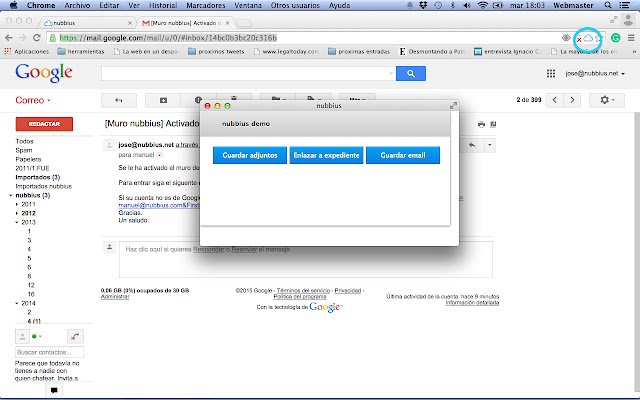Reload the current page
The image size is (640, 400).
(x=37, y=38)
